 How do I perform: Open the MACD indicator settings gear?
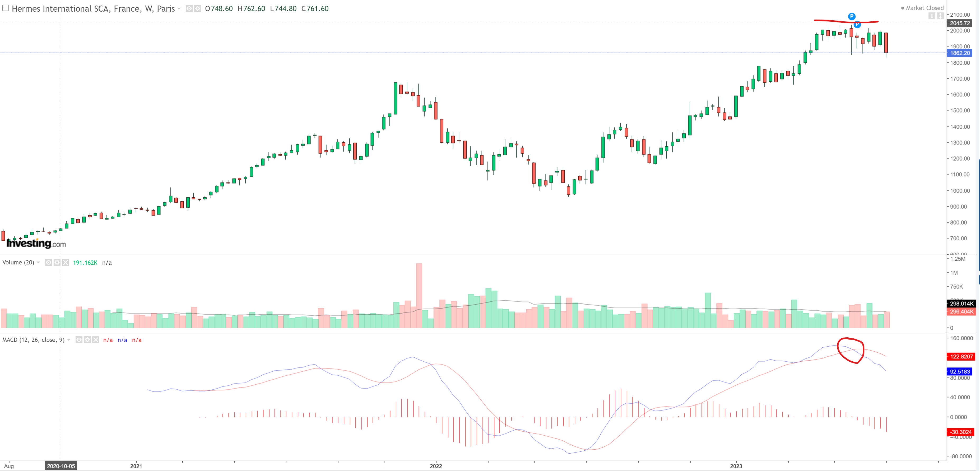pos(87,340)
